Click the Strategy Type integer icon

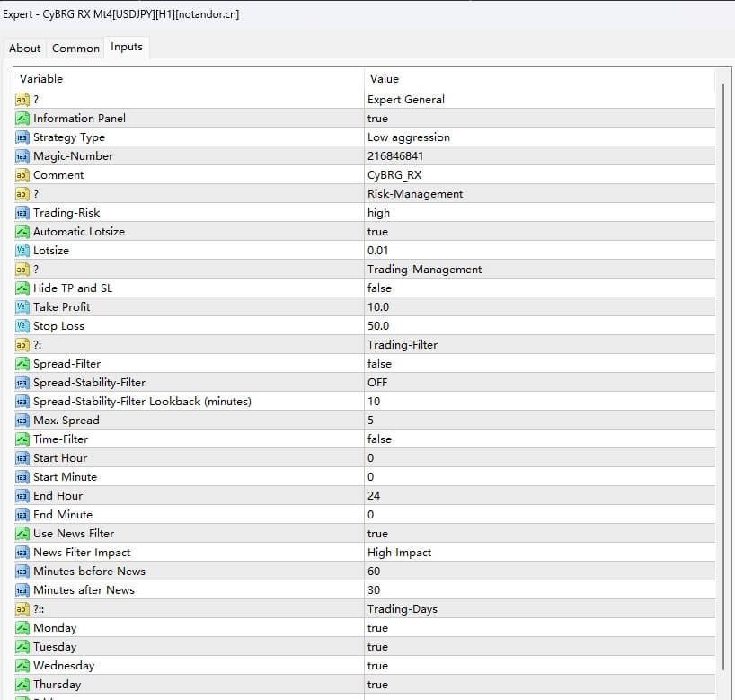coord(22,137)
